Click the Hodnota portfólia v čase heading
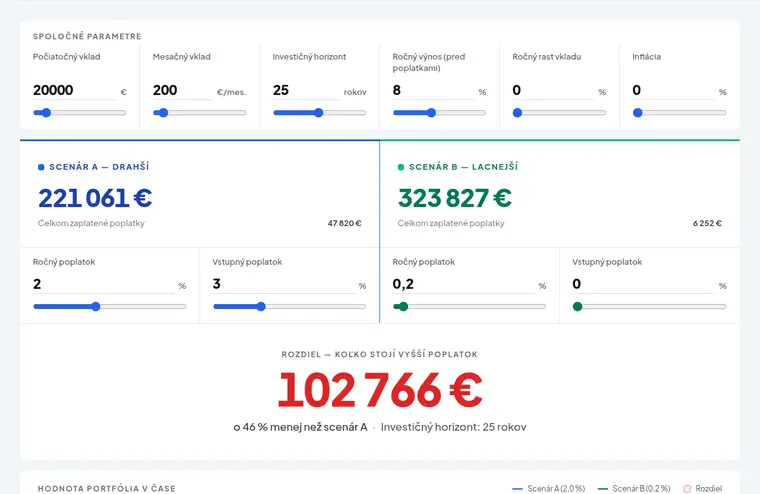Screen dimensions: 760x494 pos(107,489)
